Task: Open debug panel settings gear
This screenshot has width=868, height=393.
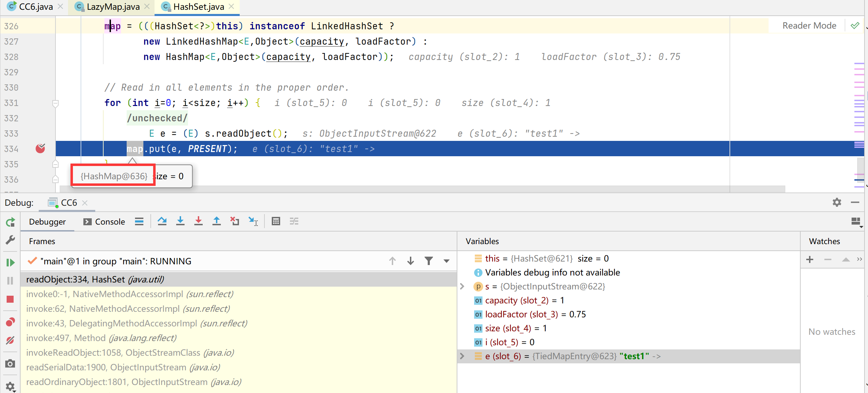Action: [837, 203]
